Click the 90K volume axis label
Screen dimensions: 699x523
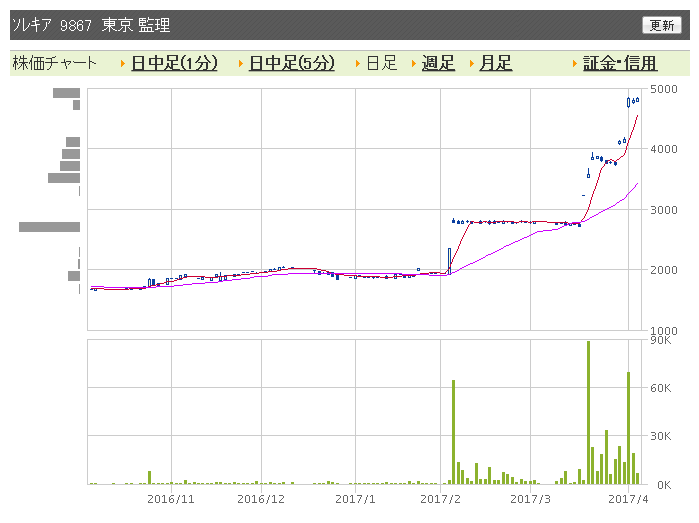(x=661, y=341)
